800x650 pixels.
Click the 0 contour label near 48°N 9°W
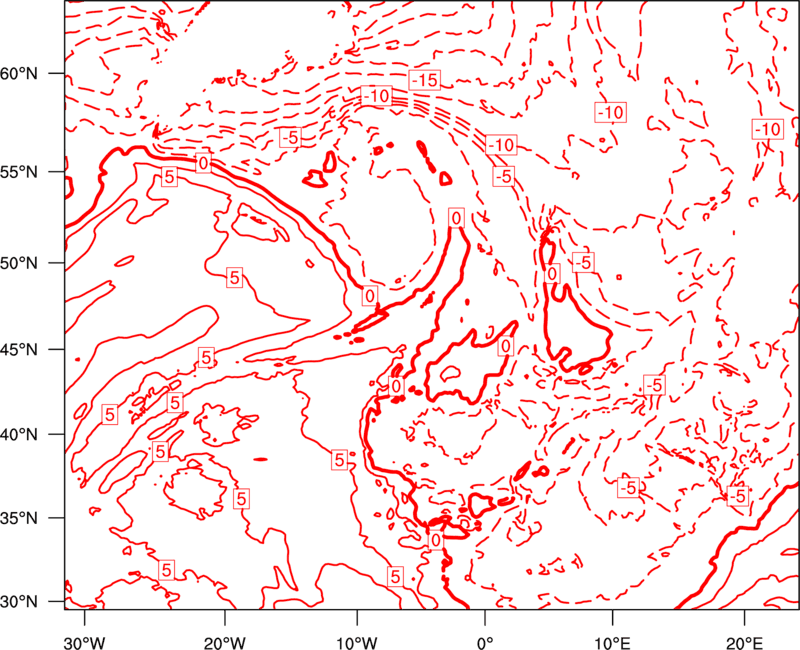point(370,295)
